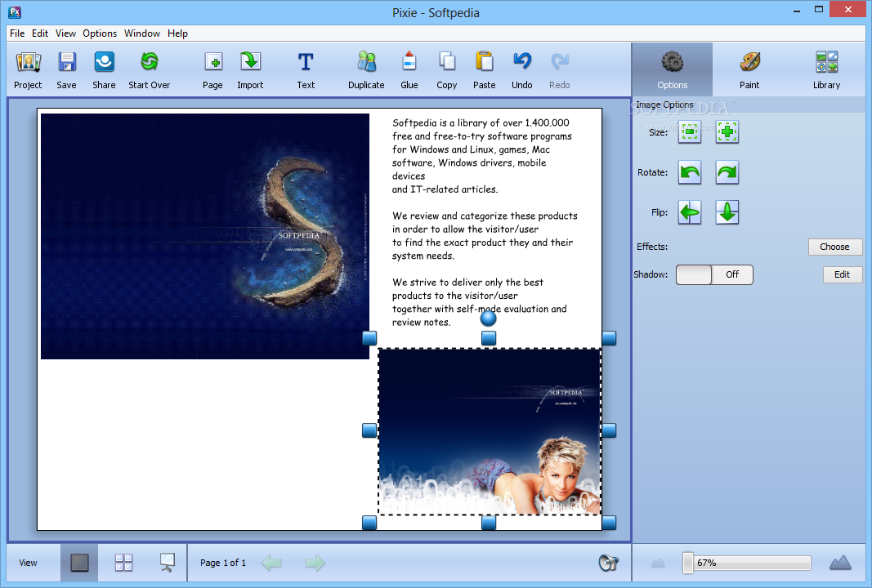This screenshot has height=588, width=872.
Task: Select the woman image on the page
Action: click(x=490, y=432)
